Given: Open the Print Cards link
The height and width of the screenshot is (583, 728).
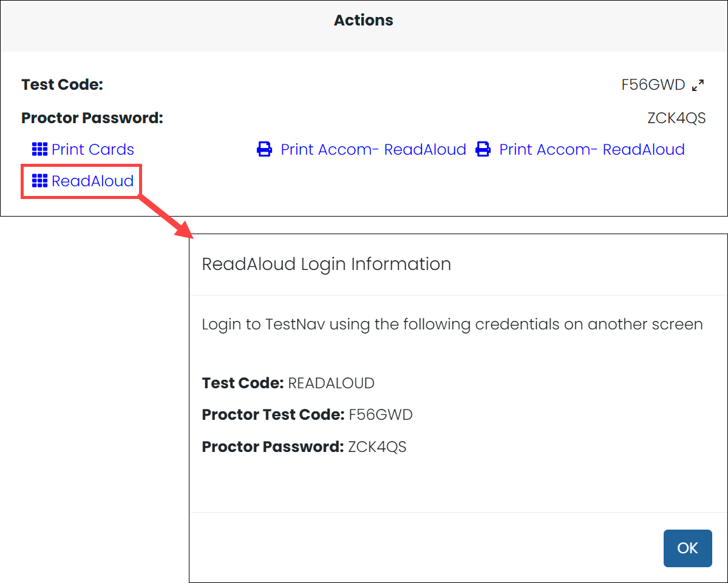Looking at the screenshot, I should tap(92, 149).
